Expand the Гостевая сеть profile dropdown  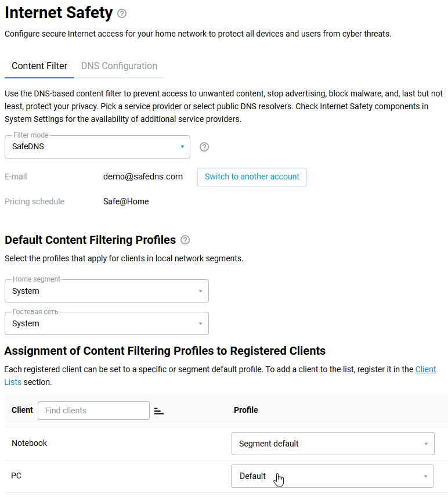point(107,323)
